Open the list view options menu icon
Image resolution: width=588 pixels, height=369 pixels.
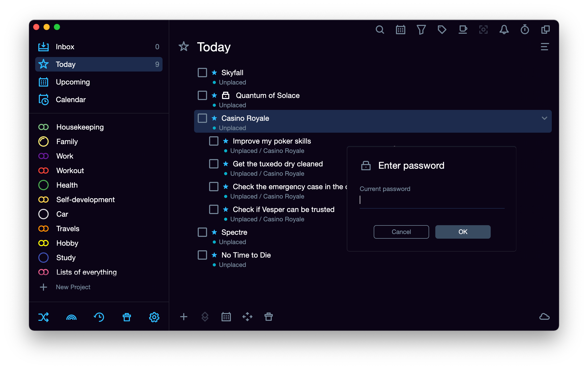545,47
